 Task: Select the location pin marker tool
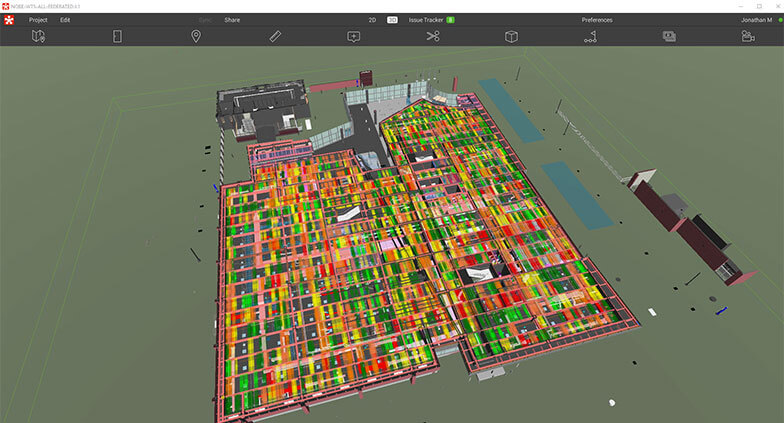[196, 36]
